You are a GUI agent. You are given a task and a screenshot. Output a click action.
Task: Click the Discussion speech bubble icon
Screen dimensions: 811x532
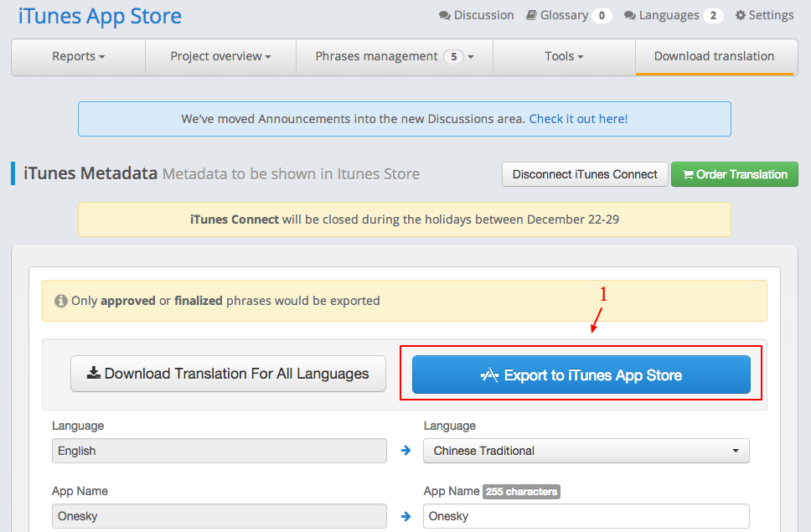click(444, 16)
